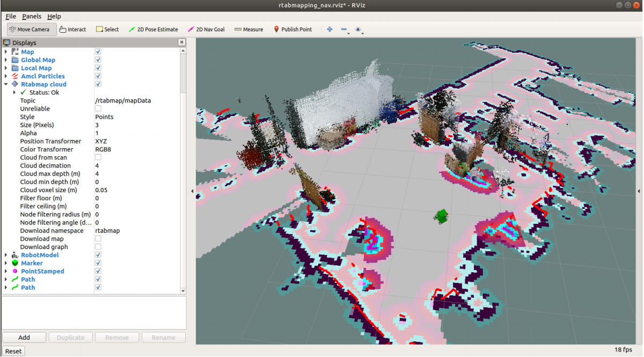The image size is (644, 357).
Task: Choose the 2D Pose Estimate tool
Action: (153, 30)
